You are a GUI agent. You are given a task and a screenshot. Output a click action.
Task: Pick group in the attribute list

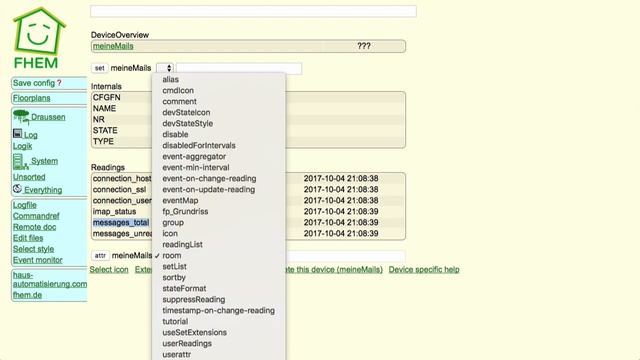point(173,223)
